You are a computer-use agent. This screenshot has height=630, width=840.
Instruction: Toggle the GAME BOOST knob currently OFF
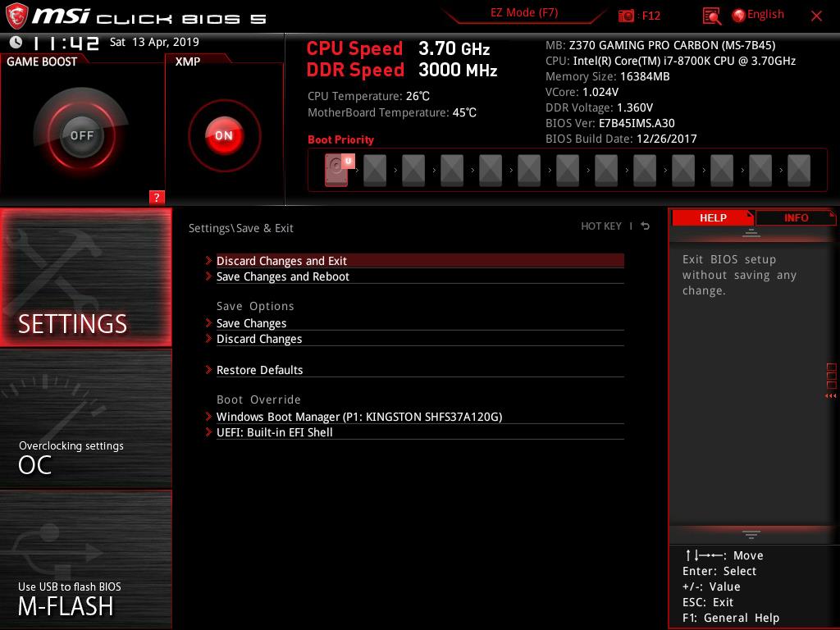pyautogui.click(x=81, y=135)
